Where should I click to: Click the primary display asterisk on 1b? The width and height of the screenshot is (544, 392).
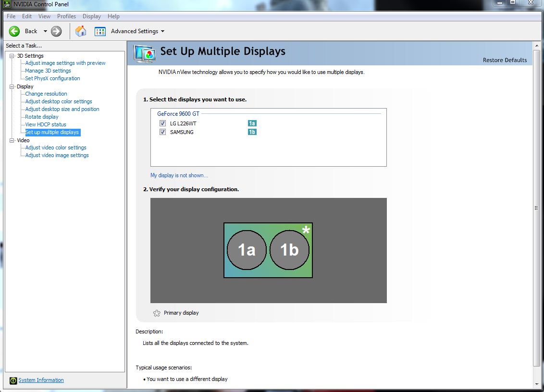306,230
